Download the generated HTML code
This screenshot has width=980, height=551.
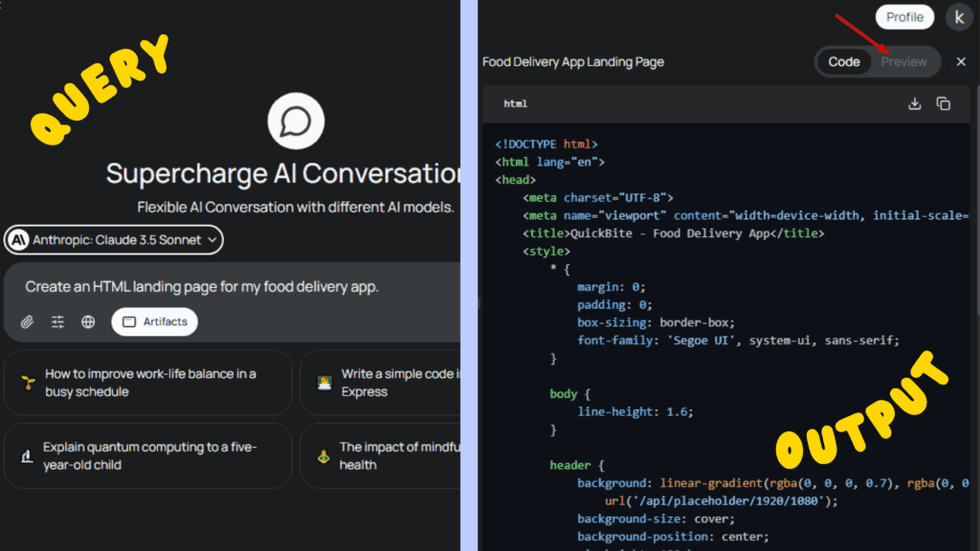point(914,103)
